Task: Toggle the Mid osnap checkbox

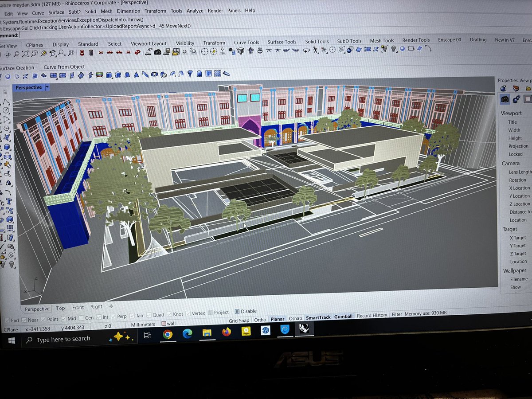Action: point(64,319)
